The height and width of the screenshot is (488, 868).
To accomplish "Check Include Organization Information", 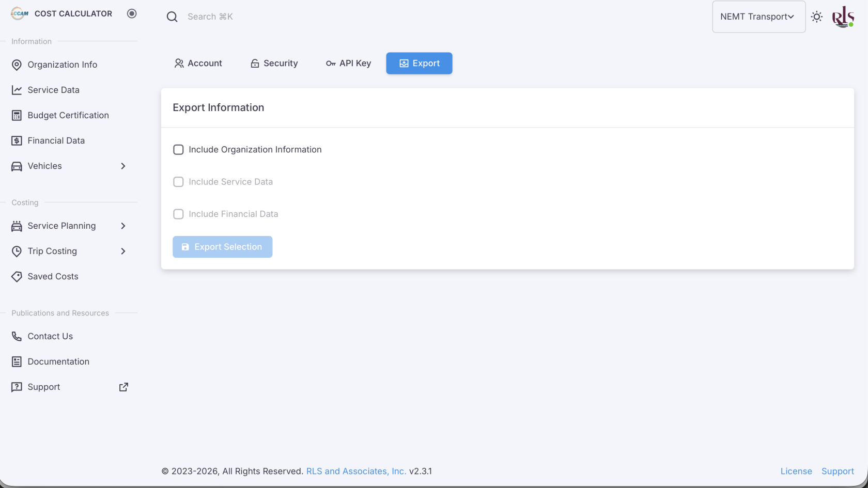I will tap(178, 150).
